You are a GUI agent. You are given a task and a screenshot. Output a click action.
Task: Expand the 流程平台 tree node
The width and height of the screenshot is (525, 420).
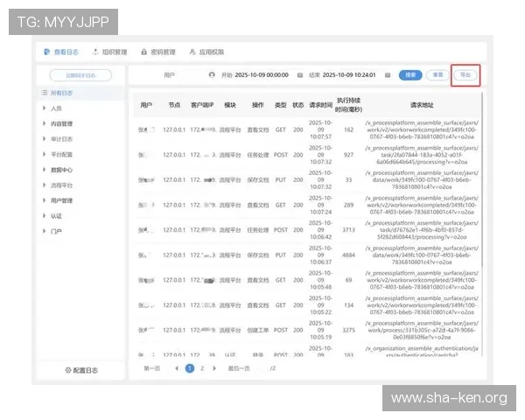click(x=45, y=185)
